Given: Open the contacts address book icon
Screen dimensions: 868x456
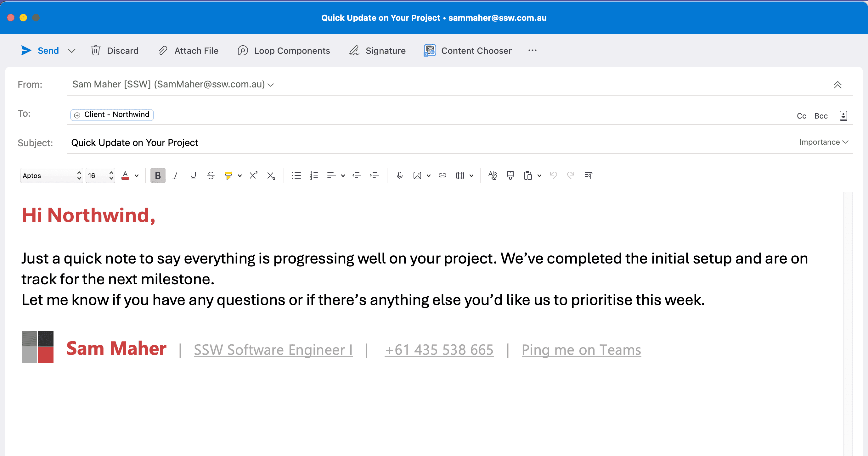Looking at the screenshot, I should (x=843, y=116).
